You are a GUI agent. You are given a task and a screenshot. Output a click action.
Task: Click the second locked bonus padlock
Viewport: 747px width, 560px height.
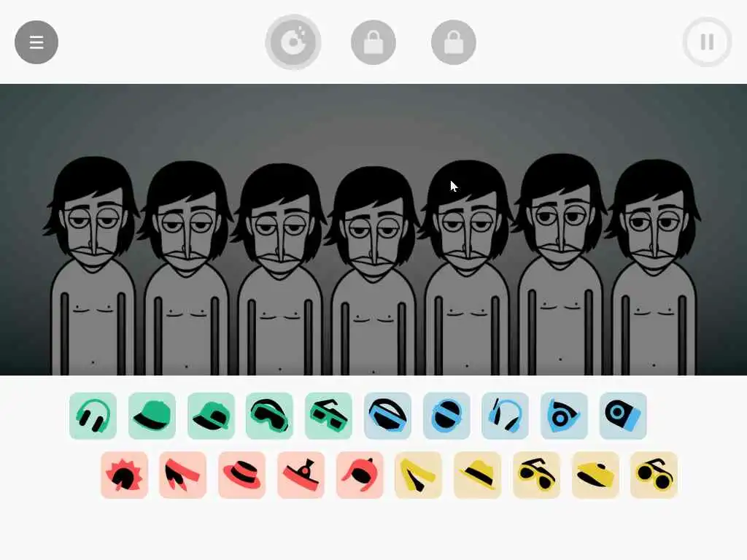454,42
